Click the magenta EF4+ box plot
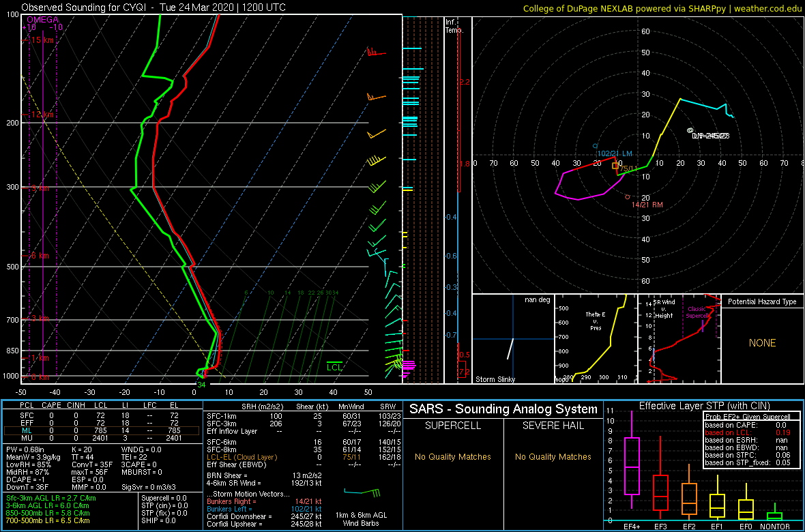 [632, 467]
